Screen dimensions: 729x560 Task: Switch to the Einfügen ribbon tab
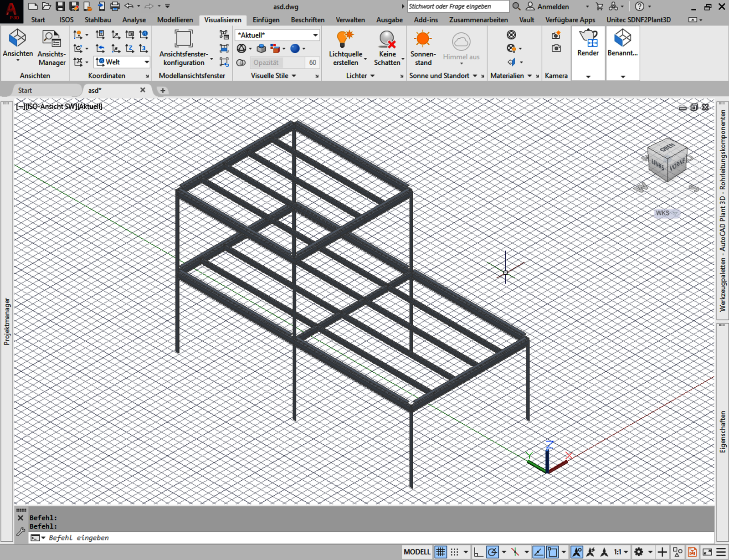coord(266,20)
